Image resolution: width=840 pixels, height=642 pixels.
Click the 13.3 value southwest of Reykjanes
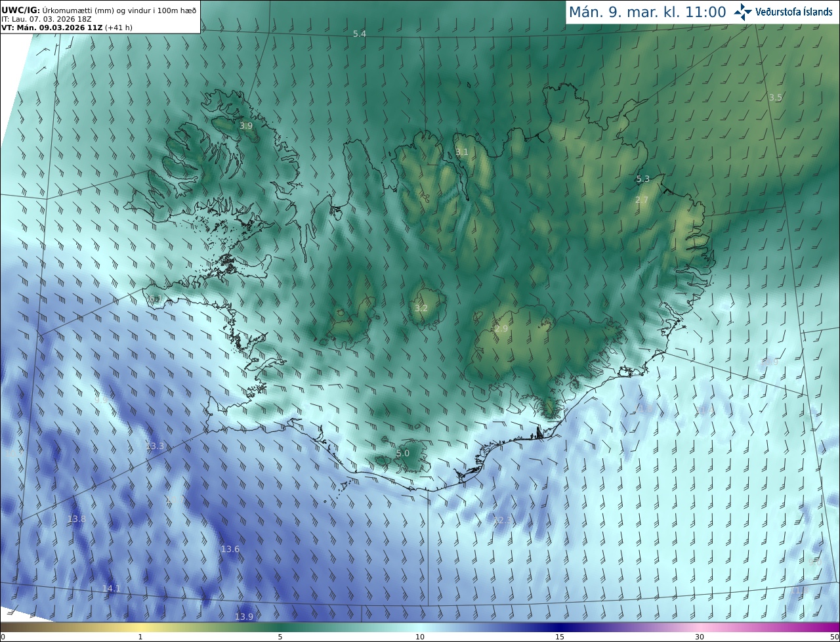156,446
